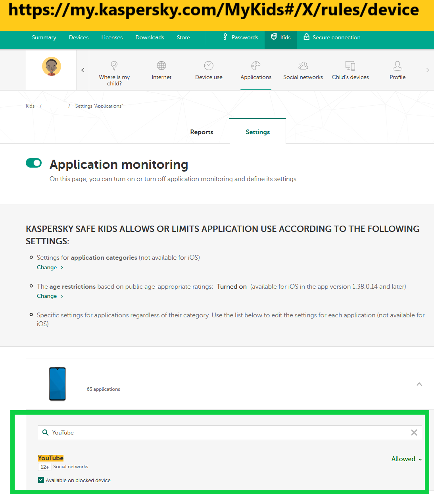
Task: Switch to the Settings tab
Action: tap(257, 132)
